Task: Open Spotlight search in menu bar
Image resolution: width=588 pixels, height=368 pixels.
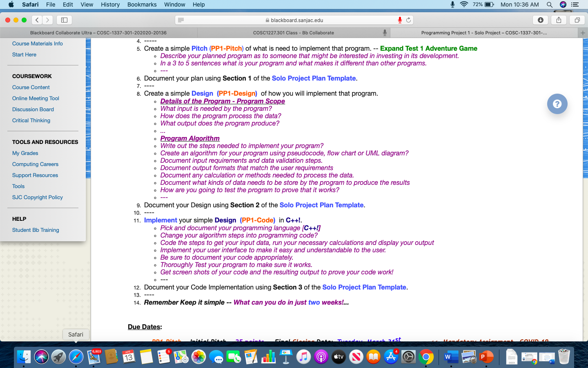Action: tap(550, 4)
